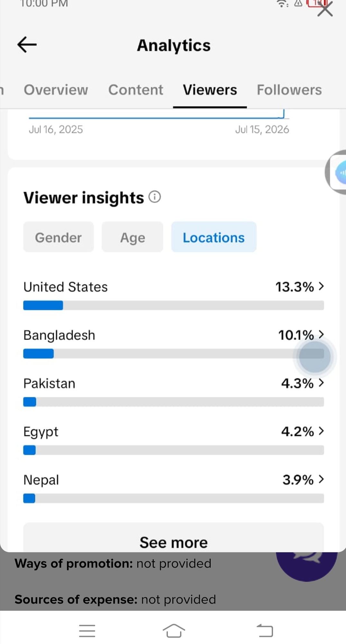Expand the United States 13.3% chevron

(321, 286)
